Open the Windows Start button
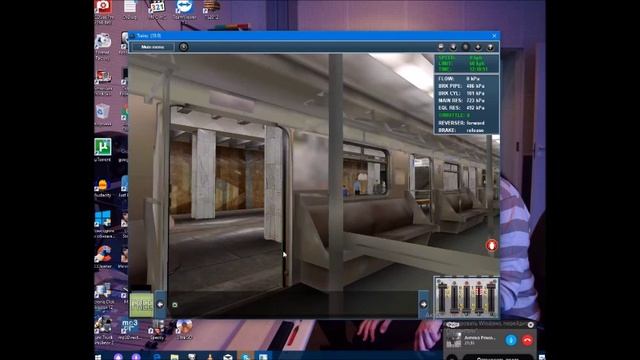This screenshot has height=360, width=640. coord(98,357)
